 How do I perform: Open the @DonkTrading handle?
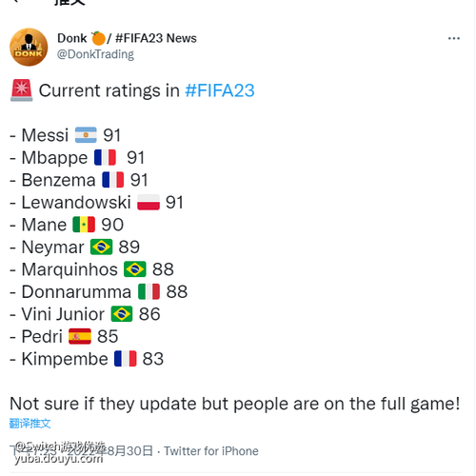point(95,54)
